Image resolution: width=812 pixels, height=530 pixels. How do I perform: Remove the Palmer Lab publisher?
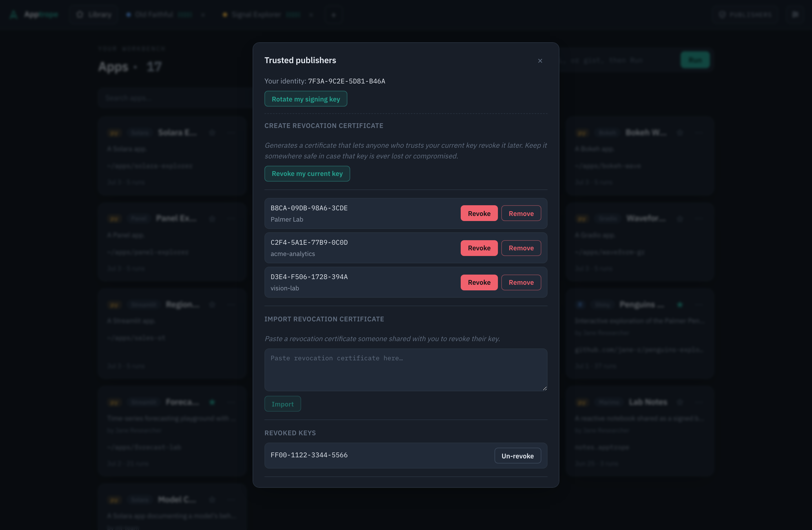521,213
